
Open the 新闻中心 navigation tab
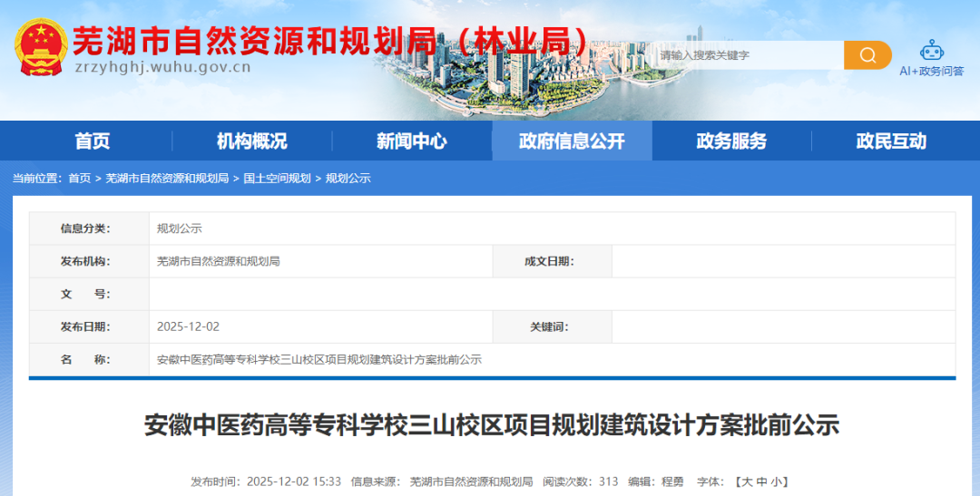coord(412,141)
